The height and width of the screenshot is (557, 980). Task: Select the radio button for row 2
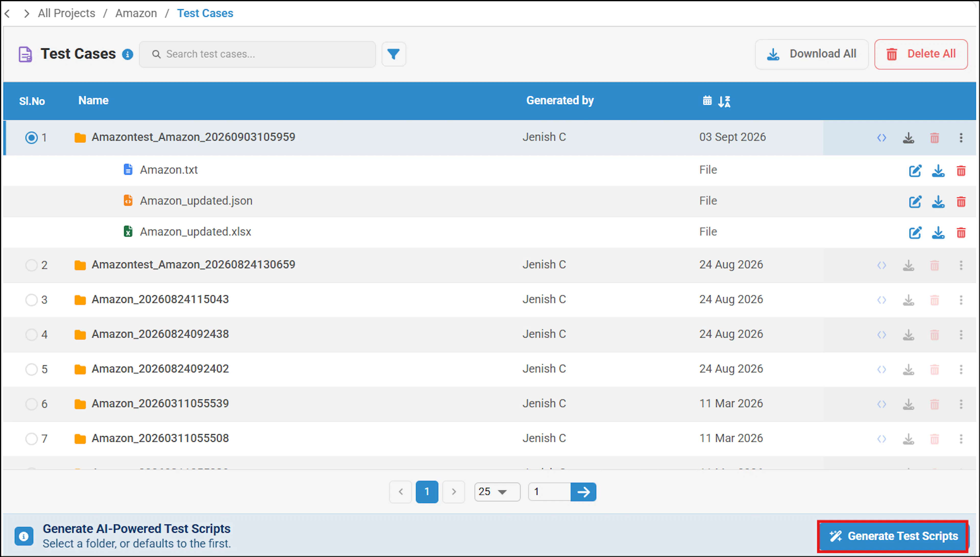[31, 265]
